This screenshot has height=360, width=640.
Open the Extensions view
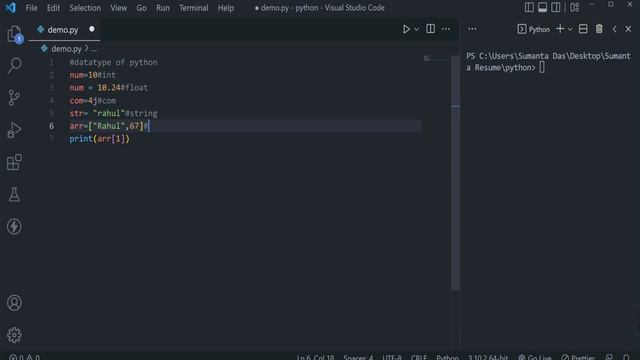tap(14, 162)
